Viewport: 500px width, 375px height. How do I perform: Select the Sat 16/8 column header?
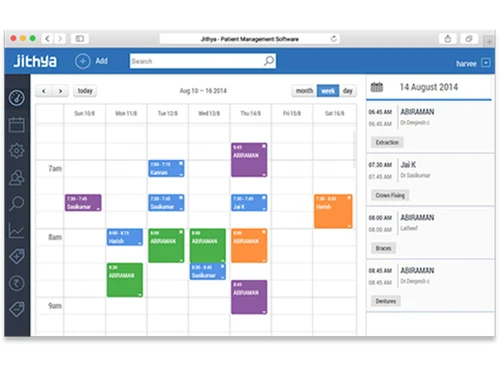[334, 113]
